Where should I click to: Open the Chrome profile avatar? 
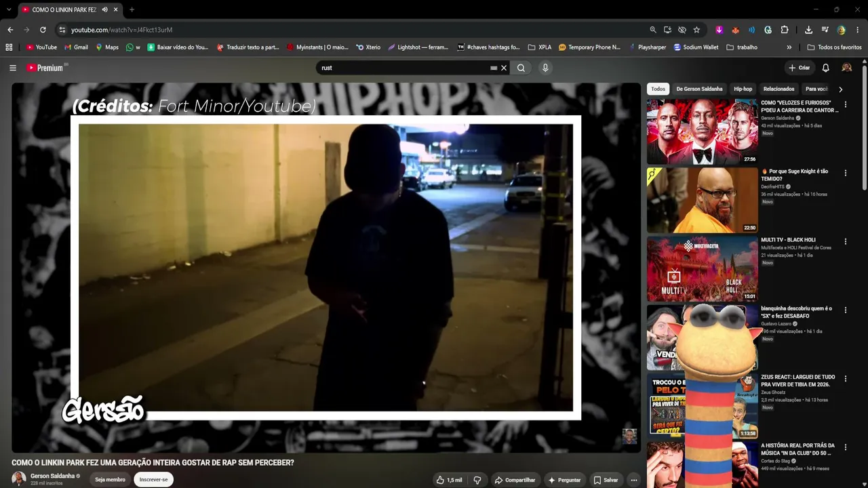(842, 30)
